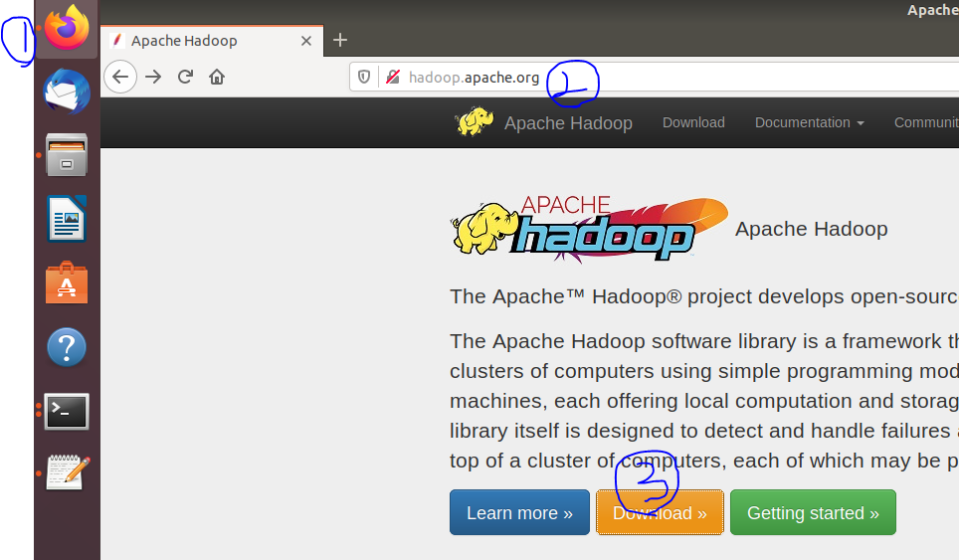Open the Community navbar menu
This screenshot has height=560, width=959.
pyautogui.click(x=926, y=122)
